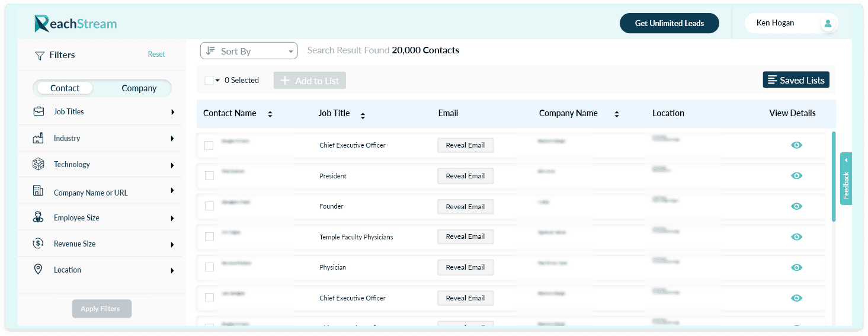Screen dimensions: 868x336
Task: Select the President row checkbox
Action: tap(209, 176)
